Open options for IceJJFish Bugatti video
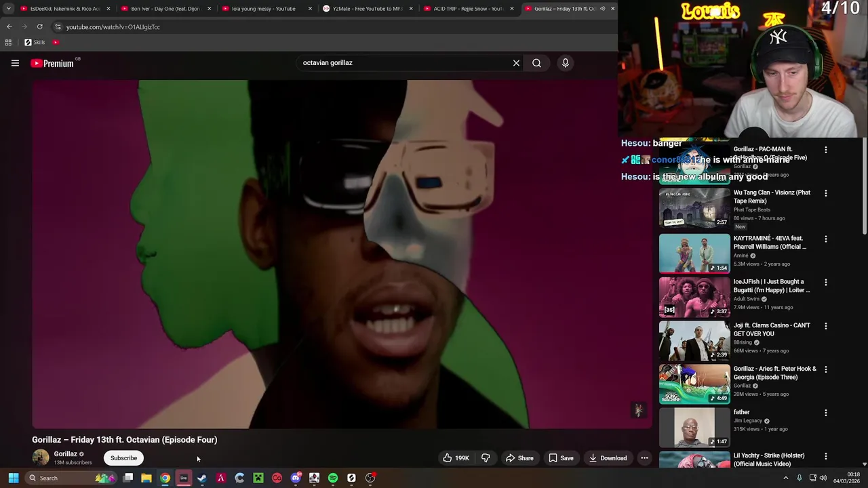Image resolution: width=868 pixels, height=488 pixels. click(x=825, y=283)
